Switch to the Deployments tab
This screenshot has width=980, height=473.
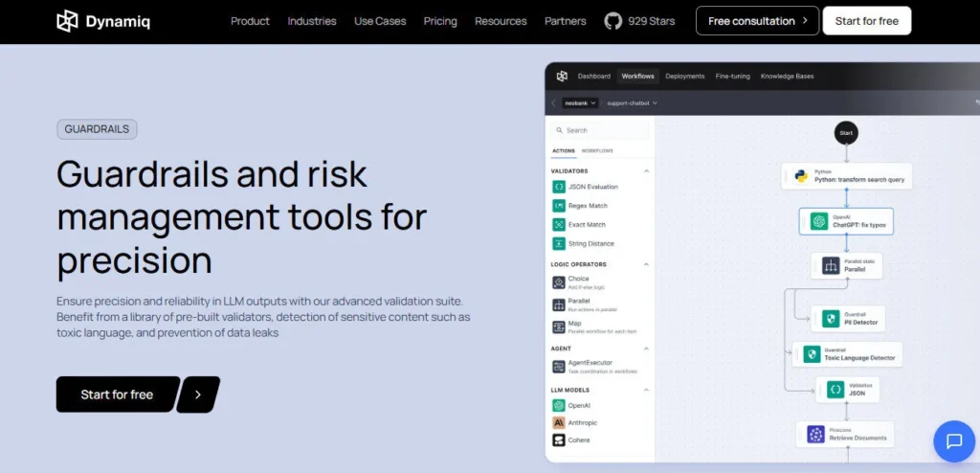click(x=685, y=77)
